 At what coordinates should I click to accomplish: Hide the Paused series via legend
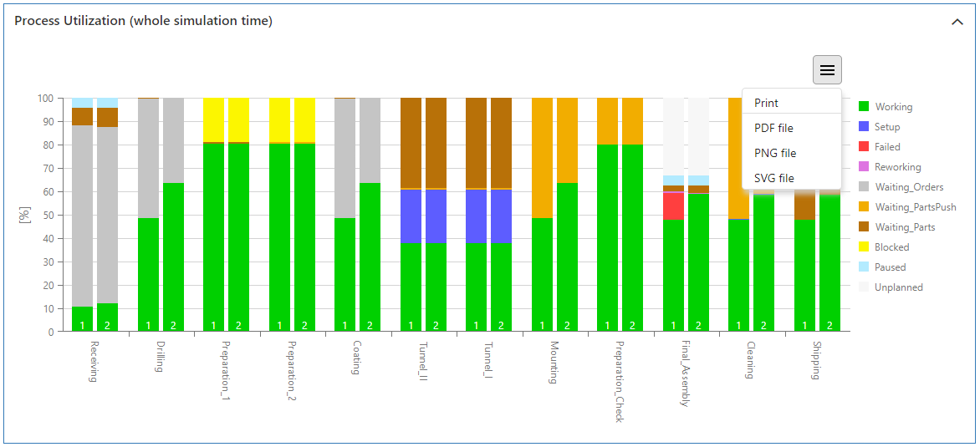pyautogui.click(x=890, y=267)
